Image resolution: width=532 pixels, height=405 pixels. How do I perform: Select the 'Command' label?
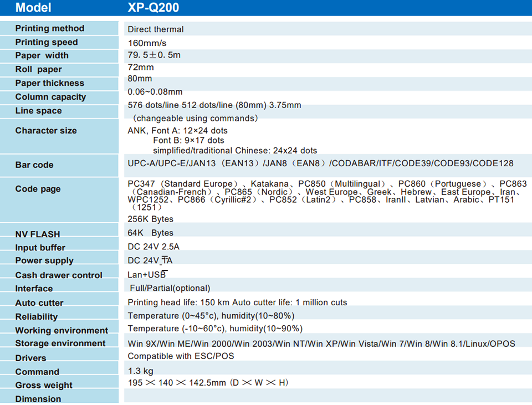(x=37, y=372)
